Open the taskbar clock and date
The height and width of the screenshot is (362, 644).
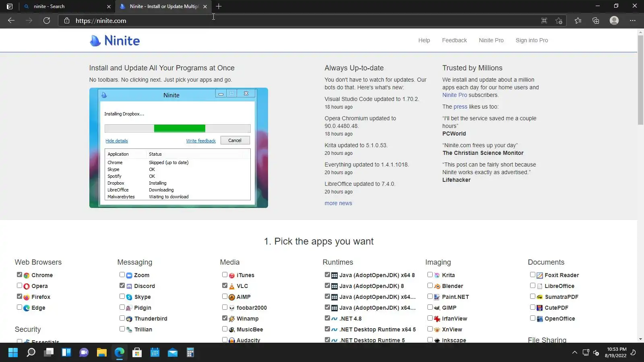pos(616,352)
